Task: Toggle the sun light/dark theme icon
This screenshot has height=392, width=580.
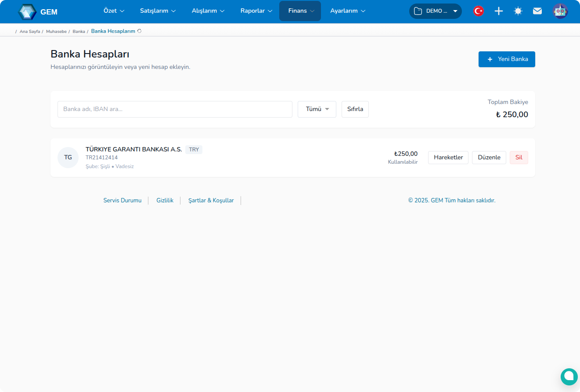Action: coord(518,11)
